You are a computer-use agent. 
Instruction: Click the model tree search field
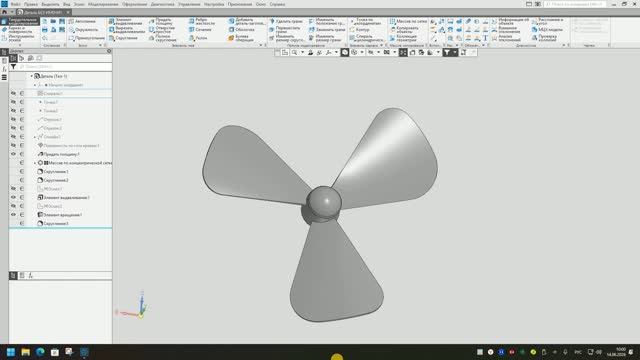click(x=64, y=67)
